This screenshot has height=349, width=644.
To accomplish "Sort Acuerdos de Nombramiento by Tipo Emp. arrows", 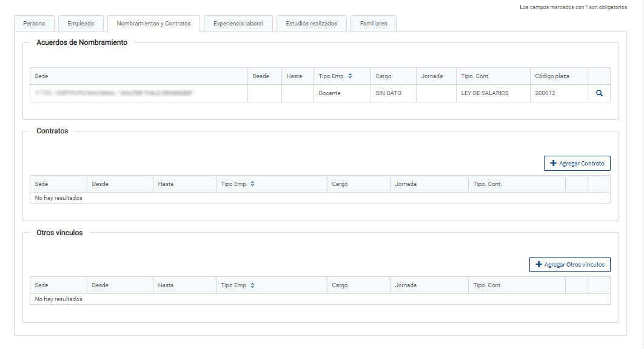I will point(350,76).
